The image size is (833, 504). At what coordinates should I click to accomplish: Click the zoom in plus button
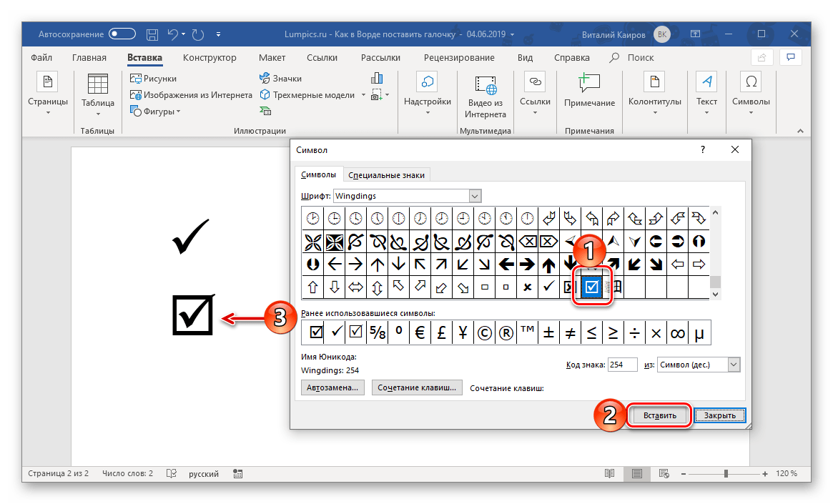764,474
